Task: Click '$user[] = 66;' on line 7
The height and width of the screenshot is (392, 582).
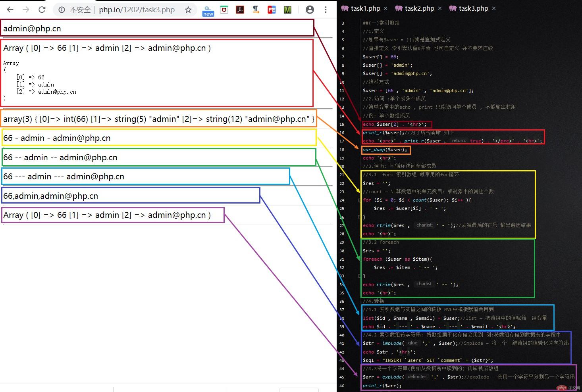Action: 380,57
